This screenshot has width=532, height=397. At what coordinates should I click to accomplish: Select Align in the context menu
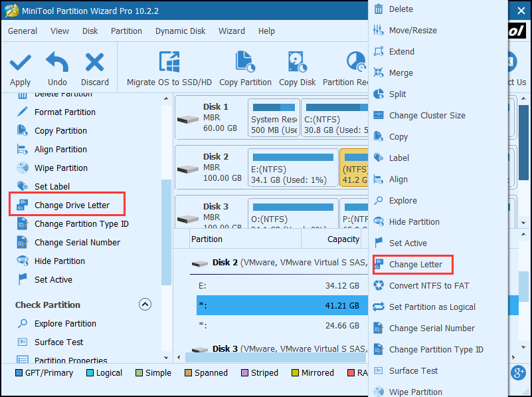click(398, 180)
